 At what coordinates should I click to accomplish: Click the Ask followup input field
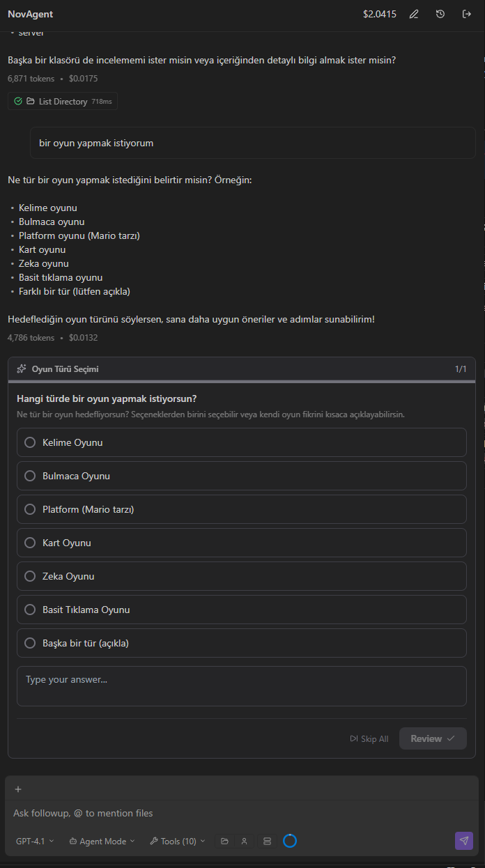(242, 813)
